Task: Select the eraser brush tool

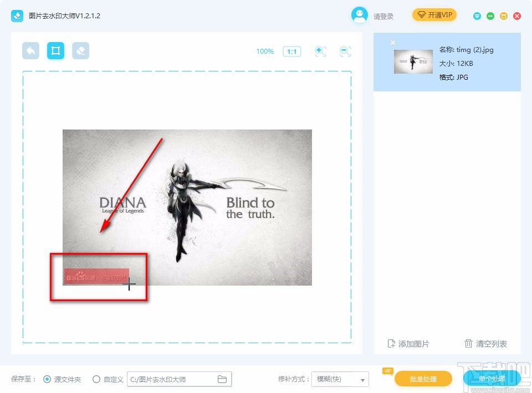Action: pos(81,51)
